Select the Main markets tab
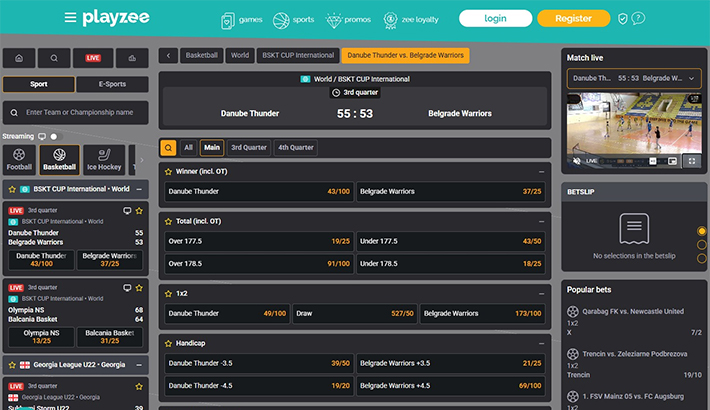The height and width of the screenshot is (410, 710). click(211, 148)
